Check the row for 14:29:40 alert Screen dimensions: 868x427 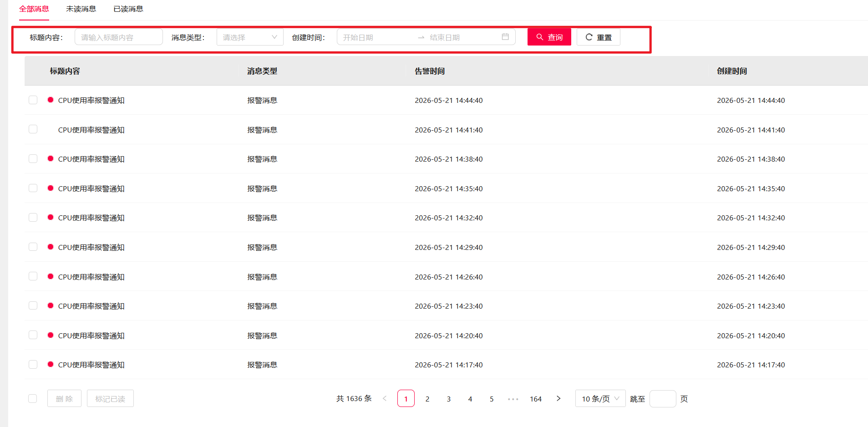(33, 247)
